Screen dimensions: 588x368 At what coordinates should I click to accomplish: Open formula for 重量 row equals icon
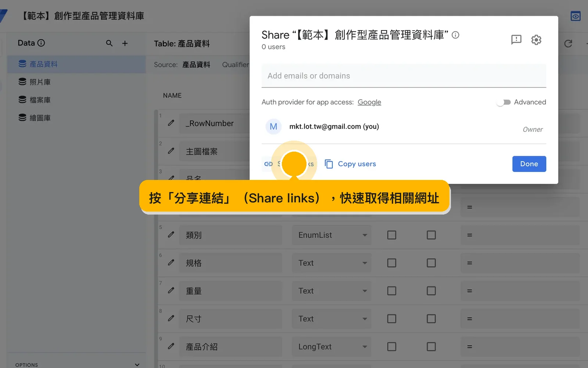pos(469,291)
